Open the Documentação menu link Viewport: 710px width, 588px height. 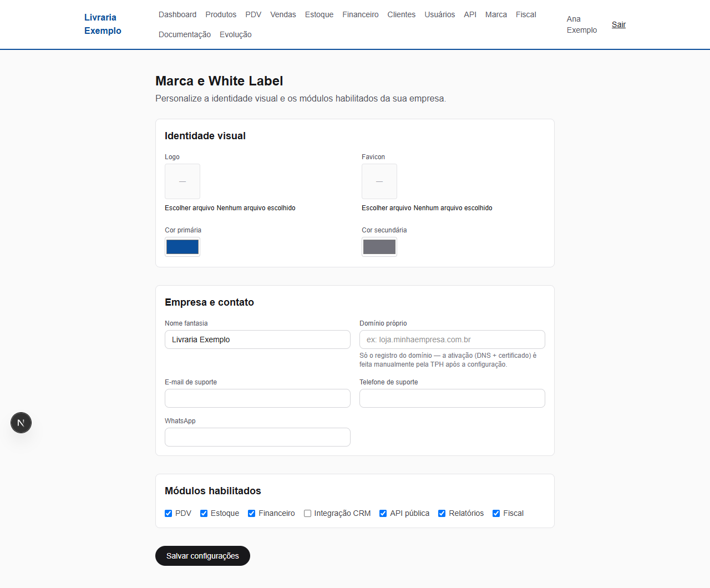coord(185,34)
